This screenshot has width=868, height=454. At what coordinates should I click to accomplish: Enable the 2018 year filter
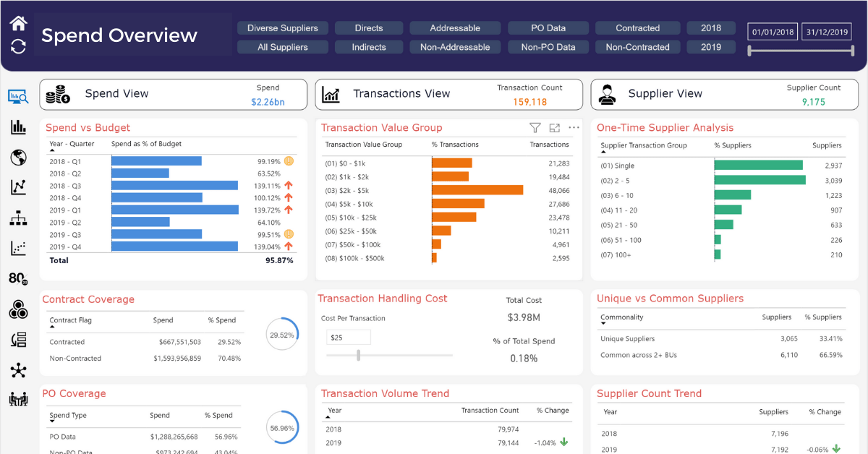point(711,27)
